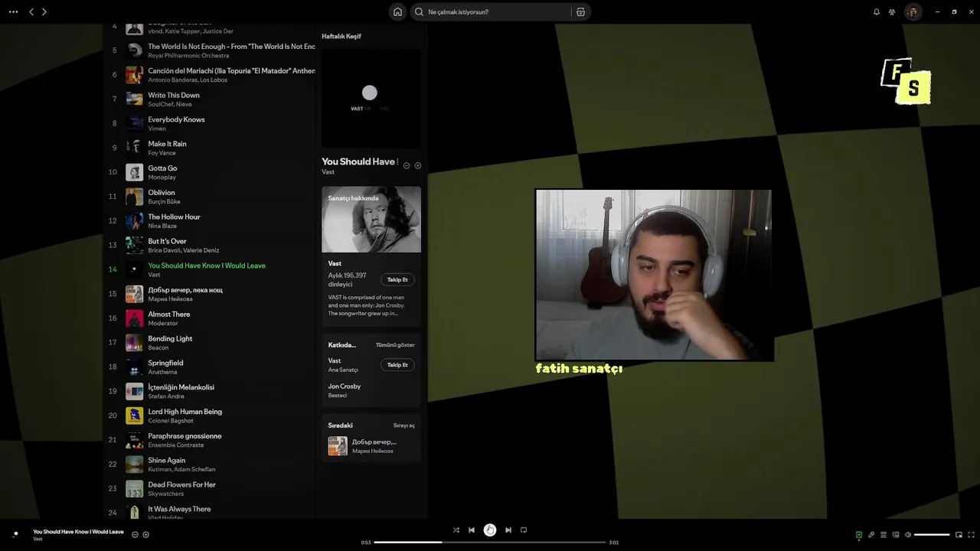The height and width of the screenshot is (551, 980).
Task: Play 'Springfield' by Anathema
Action: click(x=165, y=363)
